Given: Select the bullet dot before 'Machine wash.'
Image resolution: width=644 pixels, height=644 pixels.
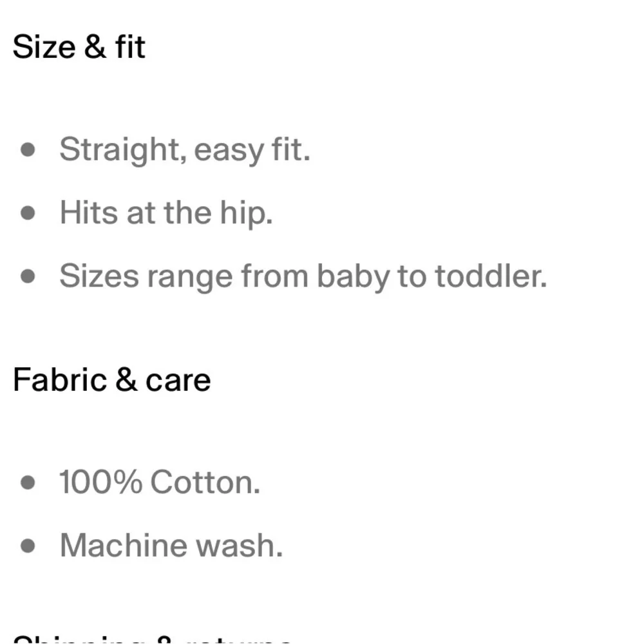Looking at the screenshot, I should 28,546.
